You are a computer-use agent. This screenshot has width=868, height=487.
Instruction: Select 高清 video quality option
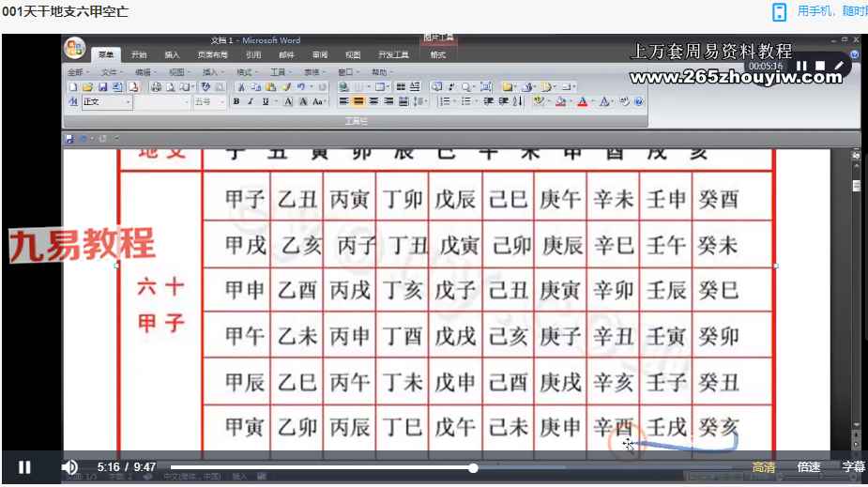tap(764, 467)
